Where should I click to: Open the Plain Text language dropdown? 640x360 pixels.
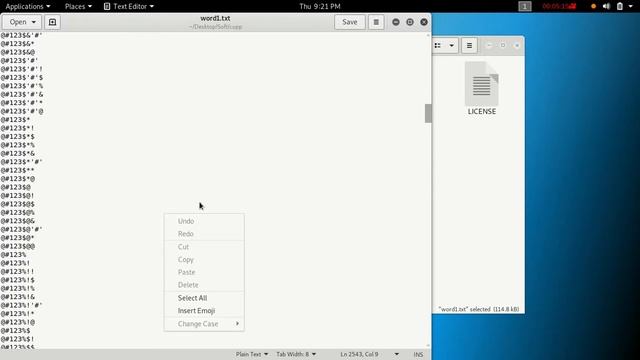(252, 354)
